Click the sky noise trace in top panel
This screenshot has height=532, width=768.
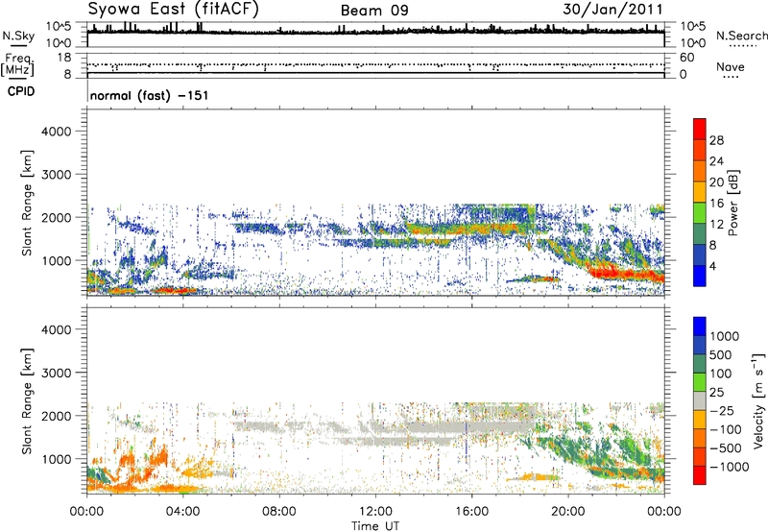pos(375,31)
